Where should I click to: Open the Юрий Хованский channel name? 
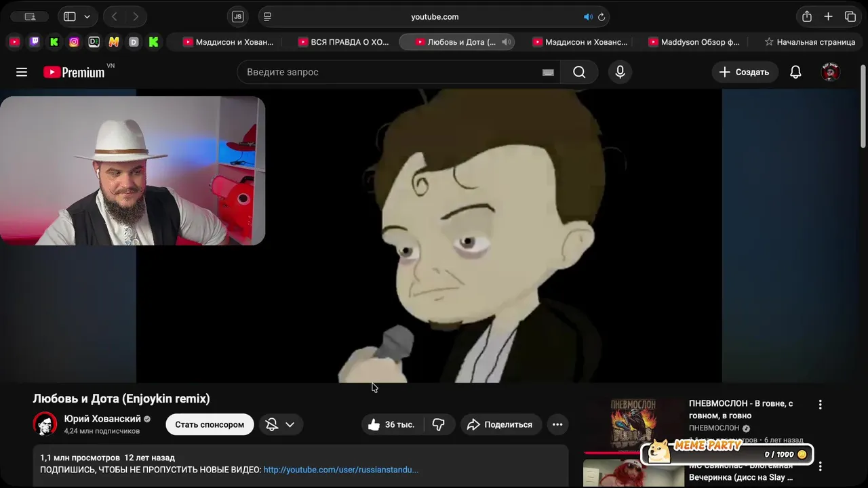point(102,419)
